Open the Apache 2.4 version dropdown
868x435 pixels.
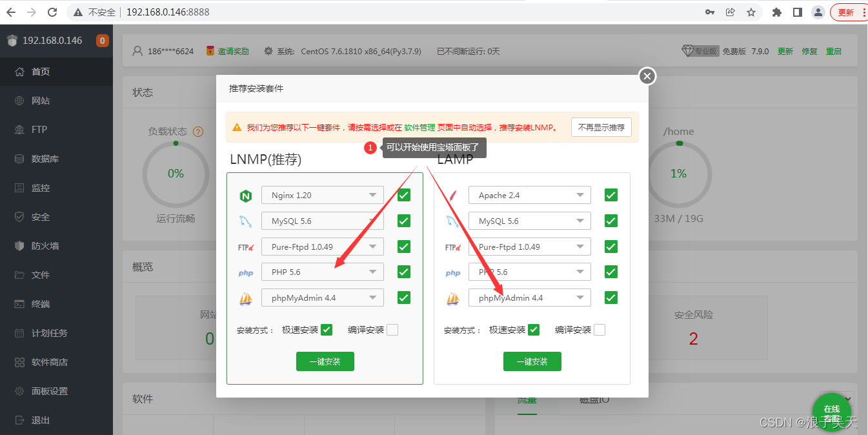coord(530,195)
